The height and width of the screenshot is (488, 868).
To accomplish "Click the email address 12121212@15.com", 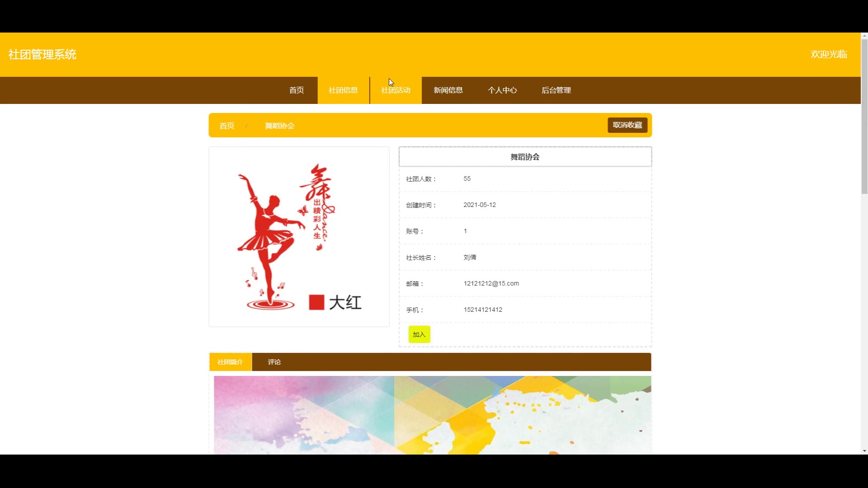I will pos(491,283).
